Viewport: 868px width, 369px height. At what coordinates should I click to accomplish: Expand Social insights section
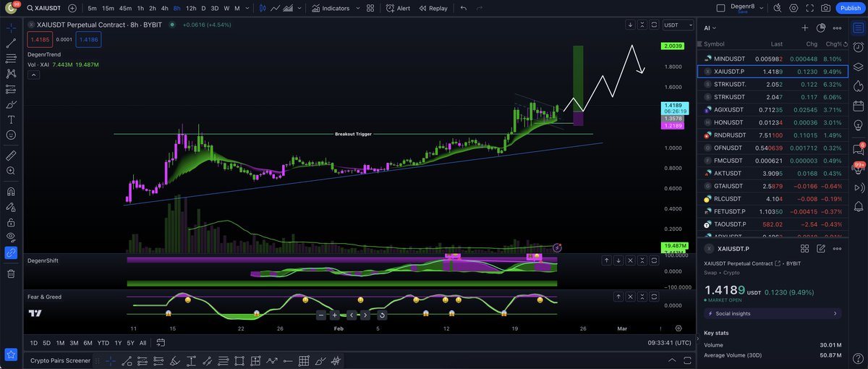pyautogui.click(x=773, y=313)
